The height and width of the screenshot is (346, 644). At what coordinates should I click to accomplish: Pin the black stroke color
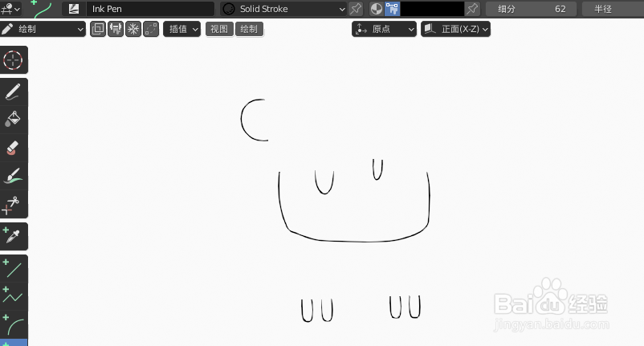click(x=472, y=9)
